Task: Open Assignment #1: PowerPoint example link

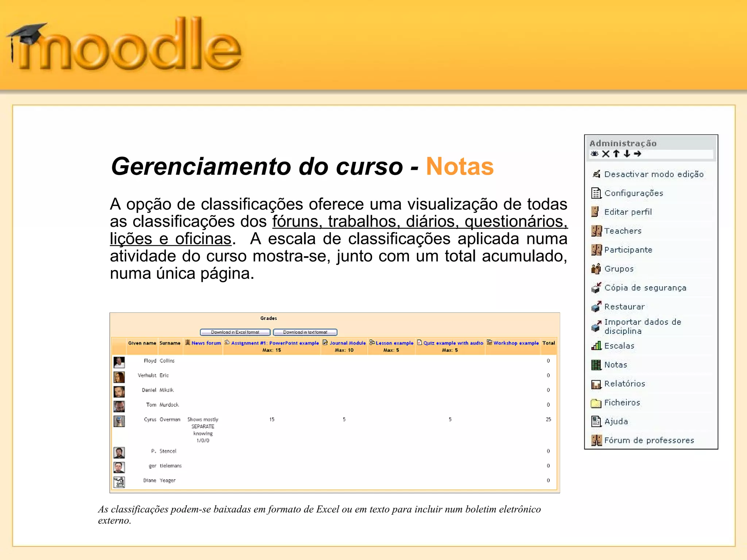Action: pos(275,343)
